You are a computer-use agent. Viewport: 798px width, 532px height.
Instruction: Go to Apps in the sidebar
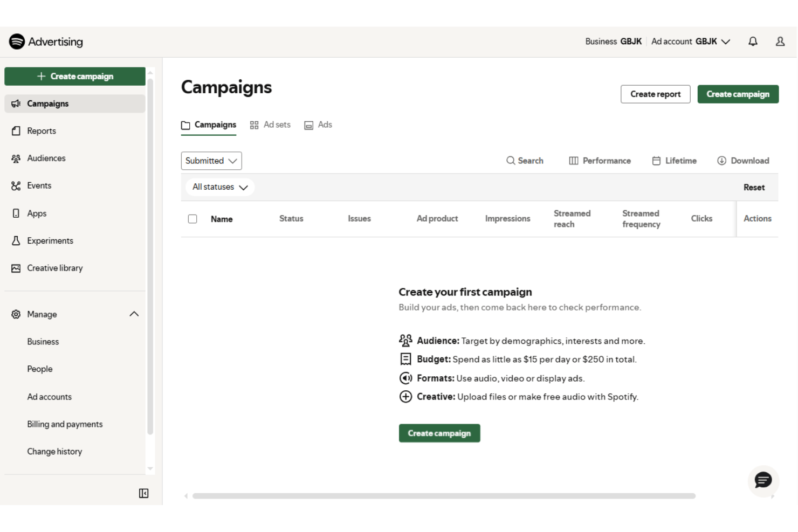(75, 213)
